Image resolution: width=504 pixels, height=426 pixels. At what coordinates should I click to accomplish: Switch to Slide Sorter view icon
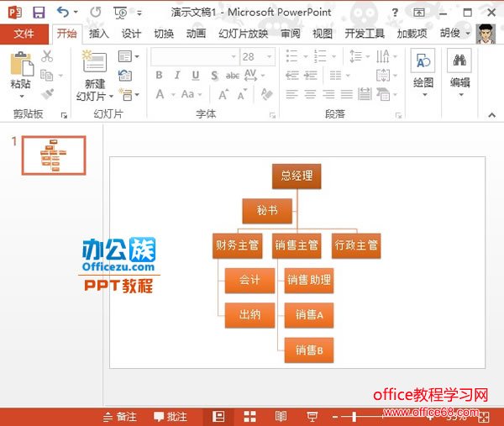click(249, 417)
